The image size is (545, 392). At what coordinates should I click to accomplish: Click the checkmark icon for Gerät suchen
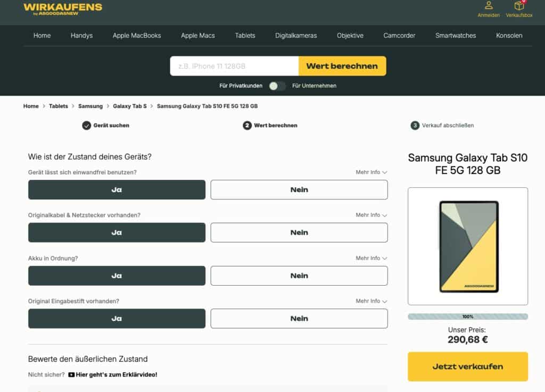pos(86,126)
